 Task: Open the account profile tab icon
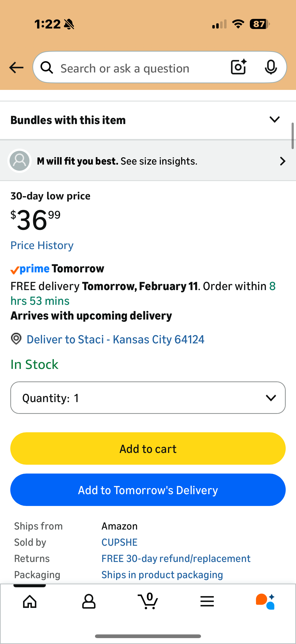[x=89, y=602]
